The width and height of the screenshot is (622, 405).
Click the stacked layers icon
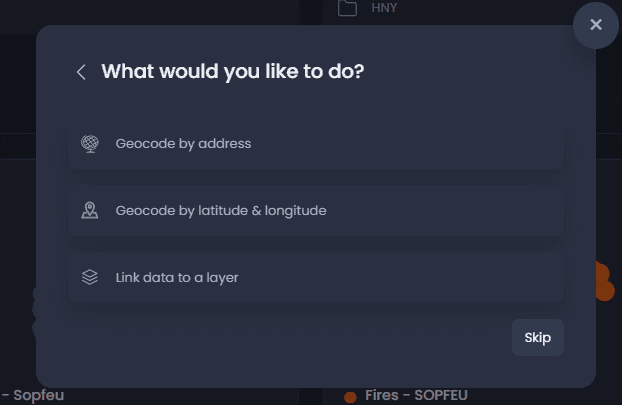[x=90, y=277]
